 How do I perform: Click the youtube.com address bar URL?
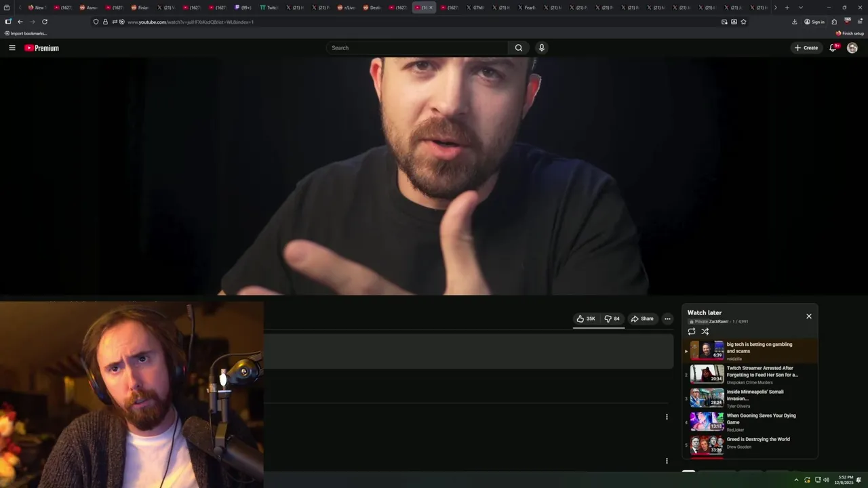[191, 22]
